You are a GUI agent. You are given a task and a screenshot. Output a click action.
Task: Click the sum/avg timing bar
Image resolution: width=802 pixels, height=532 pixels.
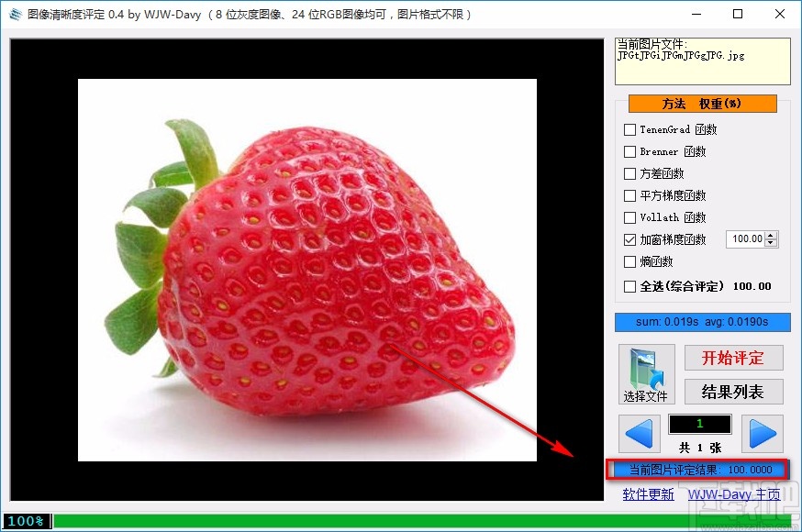[702, 322]
